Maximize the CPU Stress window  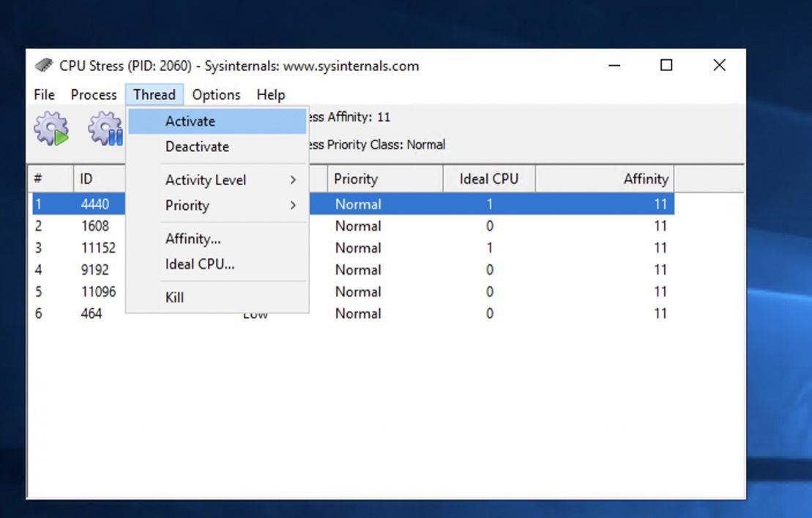(x=666, y=65)
